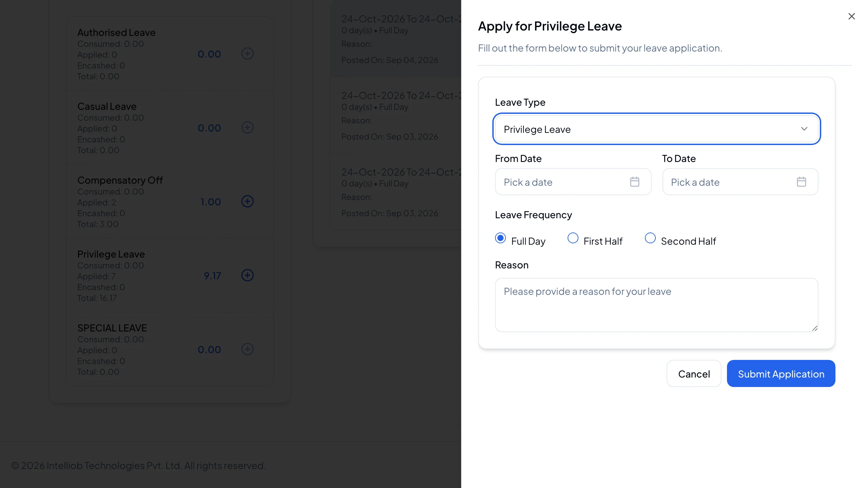Click plus icon for SPECIAL LEAVE
Screen dimensions: 868x488
click(248, 349)
